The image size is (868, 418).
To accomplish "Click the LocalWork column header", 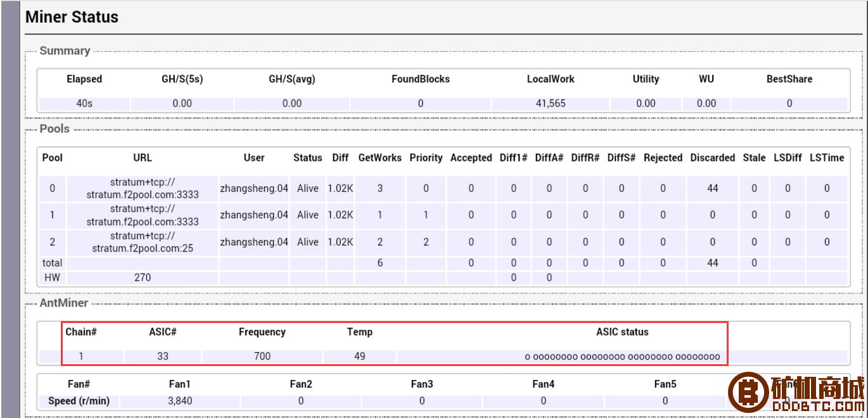I will (551, 79).
